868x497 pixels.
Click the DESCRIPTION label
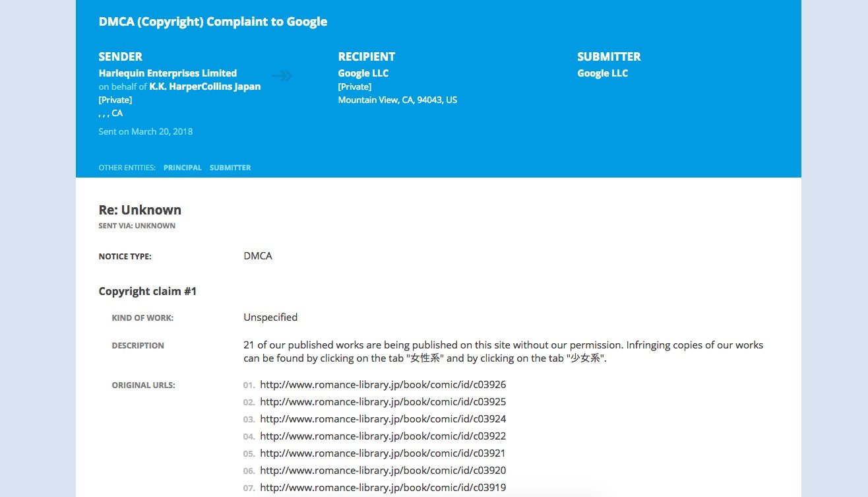coord(138,346)
